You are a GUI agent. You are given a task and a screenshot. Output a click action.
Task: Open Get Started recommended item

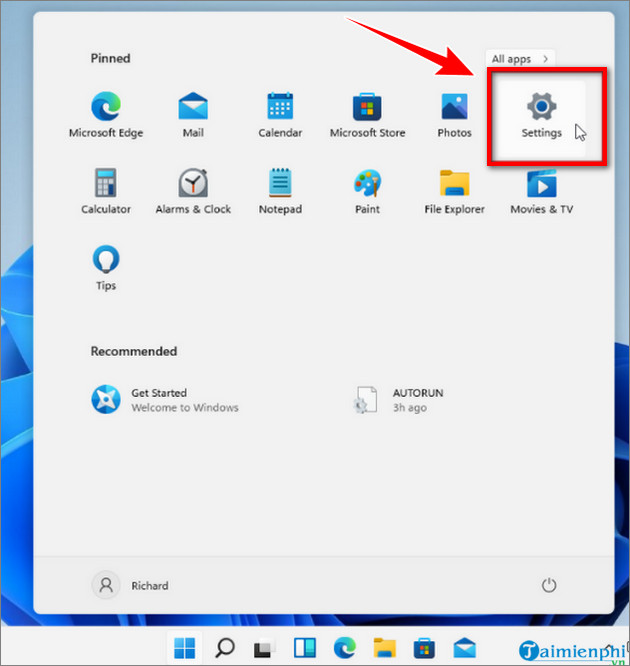(165, 400)
